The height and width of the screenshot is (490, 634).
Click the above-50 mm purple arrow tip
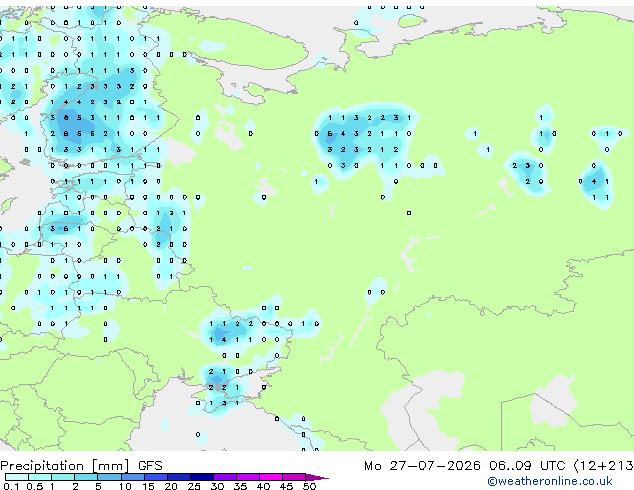(x=317, y=477)
